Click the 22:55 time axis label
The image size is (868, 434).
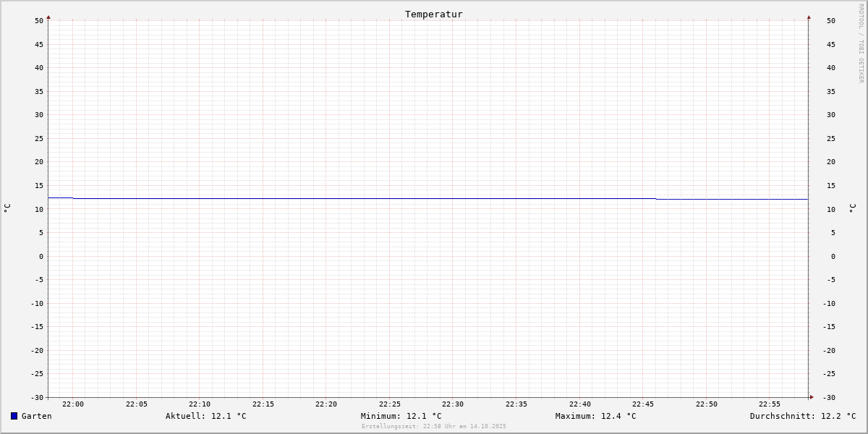770,404
